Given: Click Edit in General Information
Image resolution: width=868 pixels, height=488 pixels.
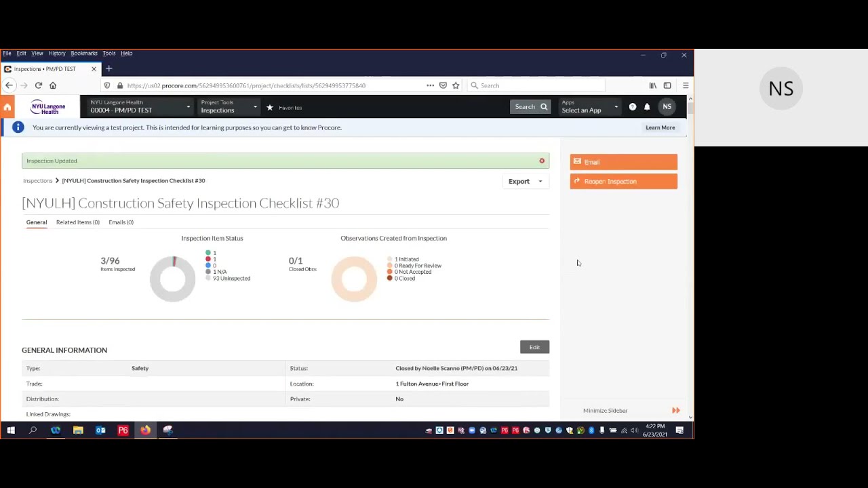Looking at the screenshot, I should click(x=534, y=347).
